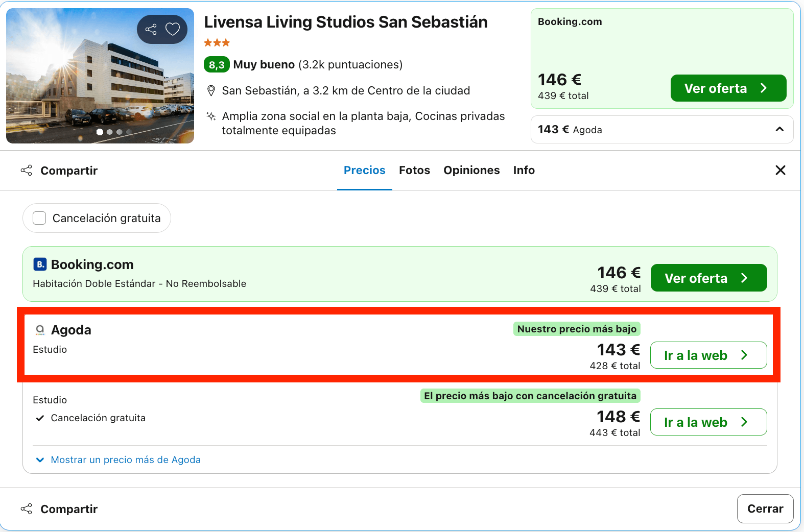This screenshot has width=804, height=532.
Task: Click Habitación Doble Estándar - No Reembolsable text
Action: 139,283
